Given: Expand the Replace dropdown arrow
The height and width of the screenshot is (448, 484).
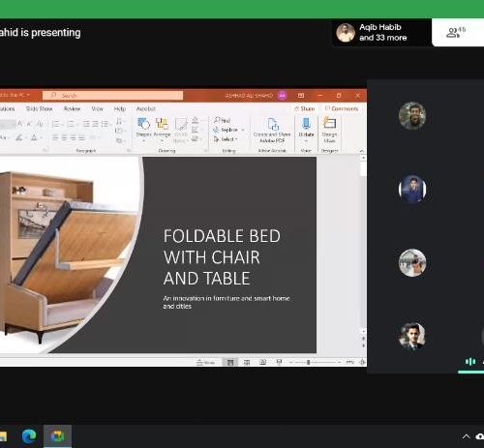Looking at the screenshot, I should click(x=243, y=130).
